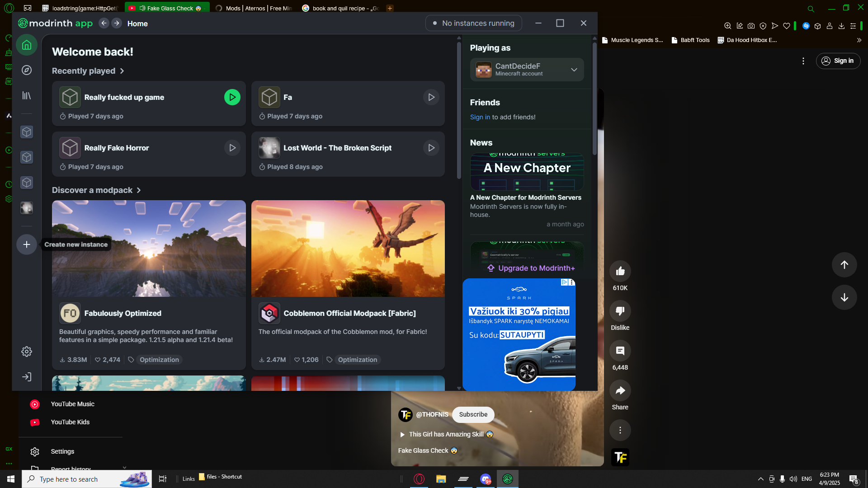Image resolution: width=868 pixels, height=488 pixels.
Task: Switch to the Fake Glass Check browser tab
Action: coord(167,8)
